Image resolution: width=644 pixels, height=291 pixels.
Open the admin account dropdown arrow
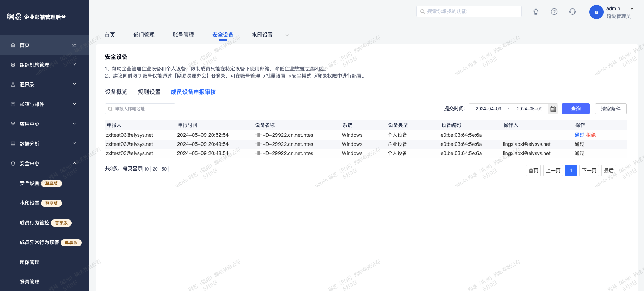(x=632, y=9)
